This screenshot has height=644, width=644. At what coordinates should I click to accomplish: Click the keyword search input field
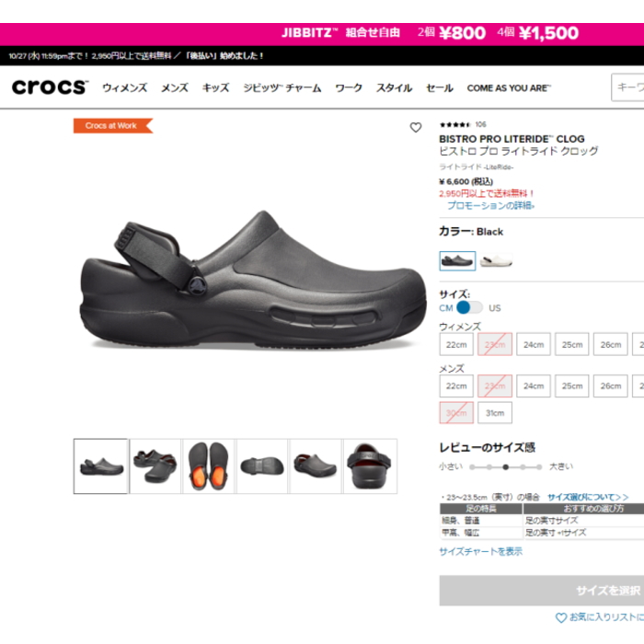coord(627,87)
